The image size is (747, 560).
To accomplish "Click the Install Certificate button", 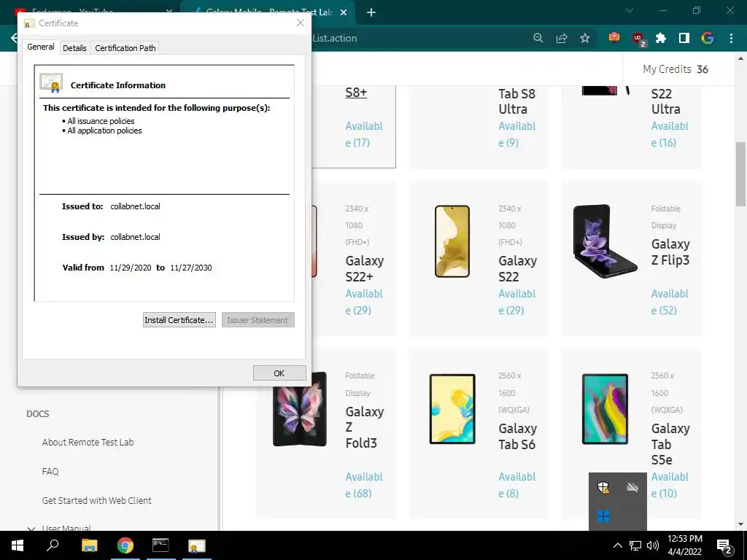I will pos(179,320).
